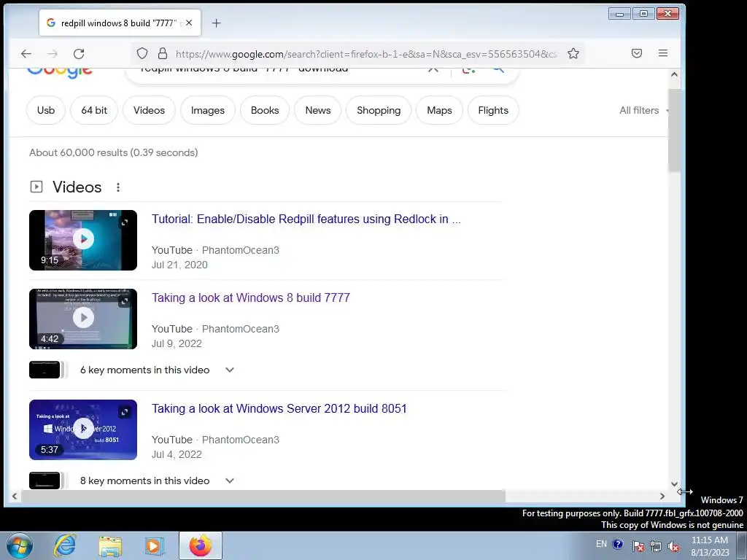Click the 'About 60,000 results' text
Screen dimensions: 747x560
[x=113, y=152]
